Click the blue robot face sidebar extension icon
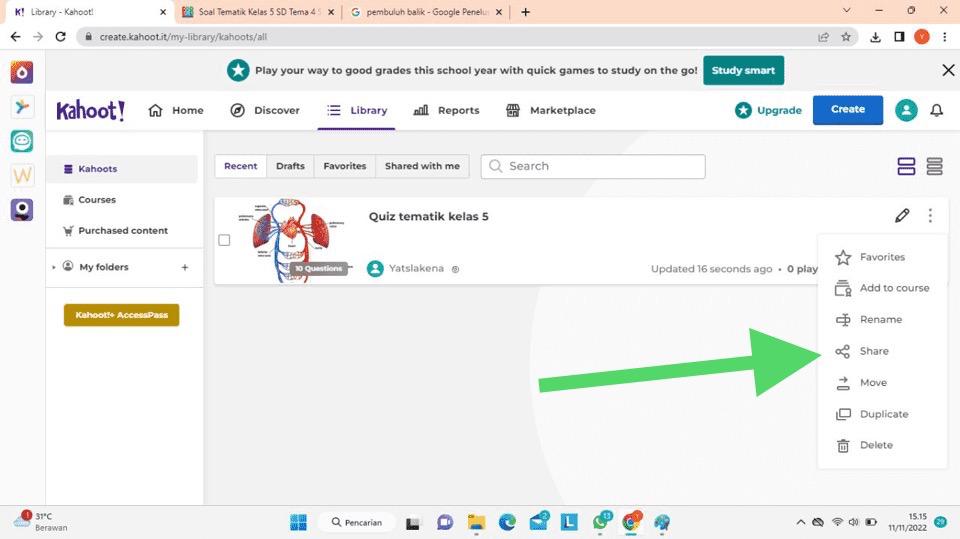The height and width of the screenshot is (539, 960). [x=21, y=141]
